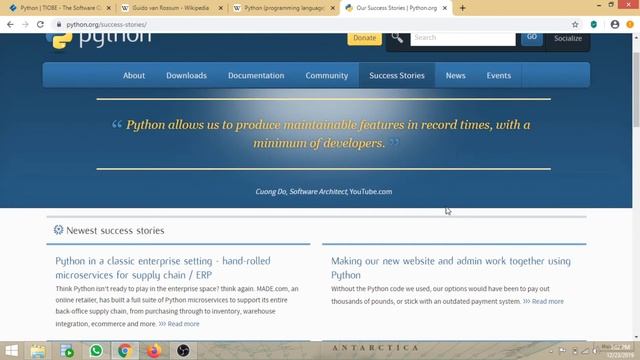Screen dimensions: 640x360
Task: Click the GO search button
Action: 532,38
